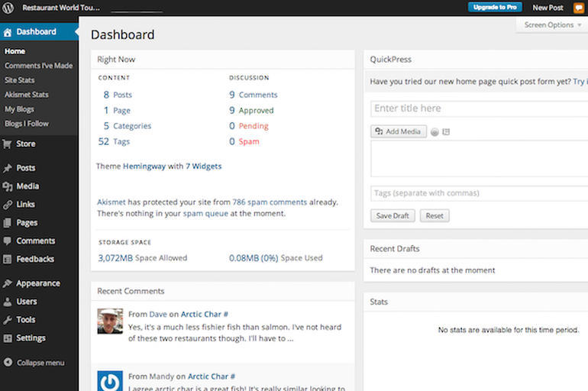Click the Feedbacks form icon
Image resolution: width=588 pixels, height=391 pixels.
[x=7, y=259]
